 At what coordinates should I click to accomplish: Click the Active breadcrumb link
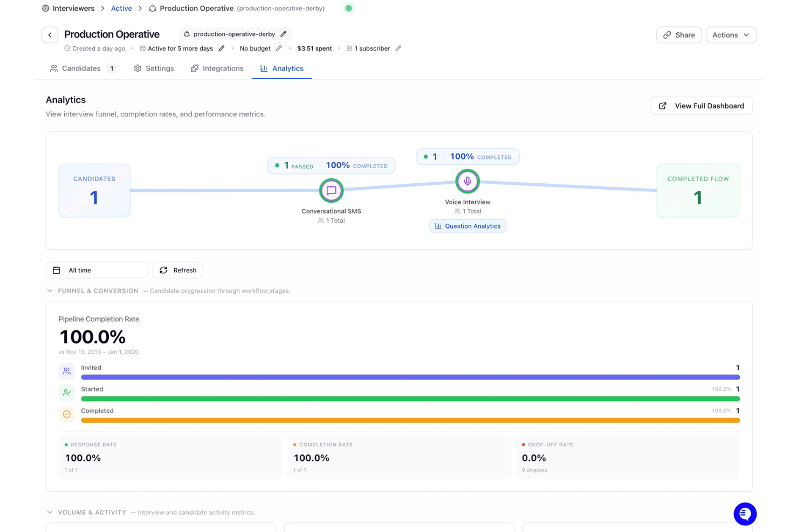click(x=121, y=9)
